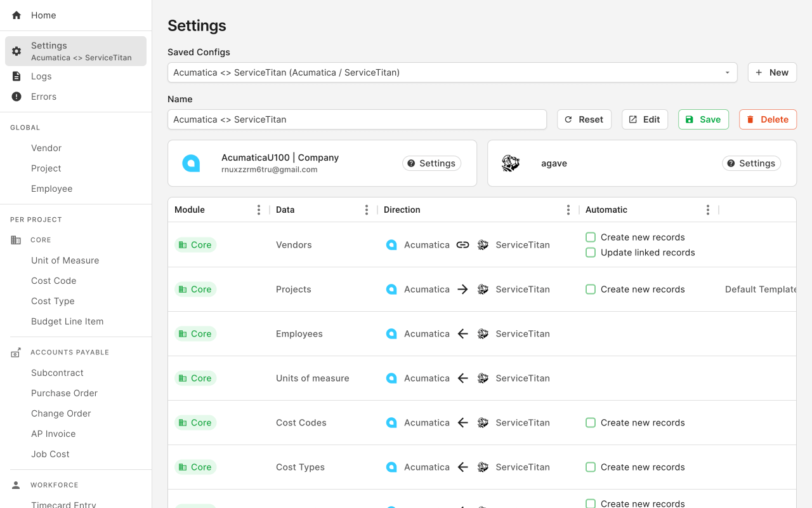The height and width of the screenshot is (508, 812).
Task: Click the Logs document icon
Action: (x=16, y=76)
